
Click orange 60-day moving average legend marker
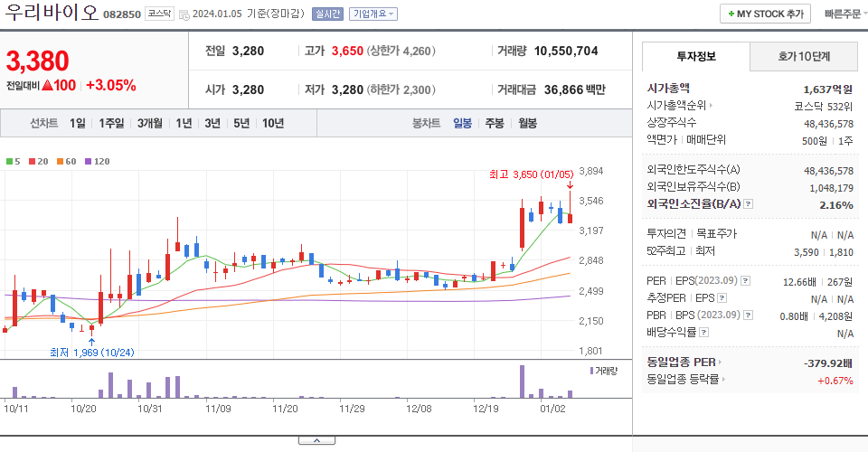60,162
